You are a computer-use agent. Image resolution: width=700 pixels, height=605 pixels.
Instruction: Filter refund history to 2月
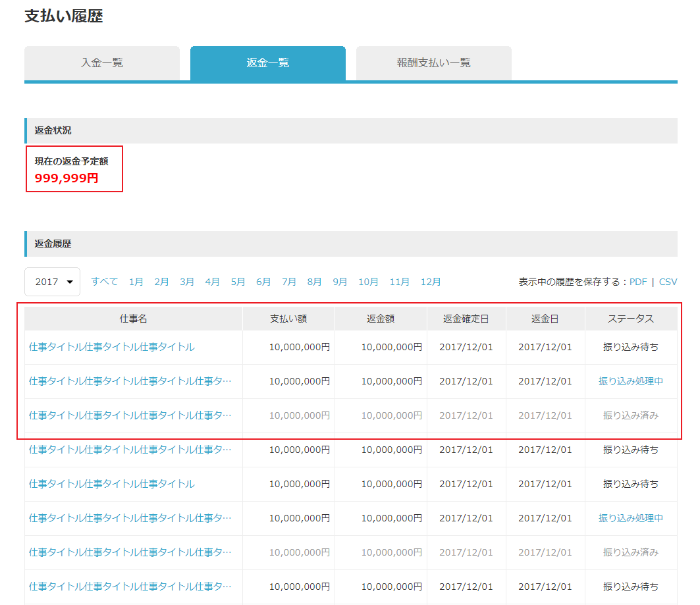[x=161, y=282]
